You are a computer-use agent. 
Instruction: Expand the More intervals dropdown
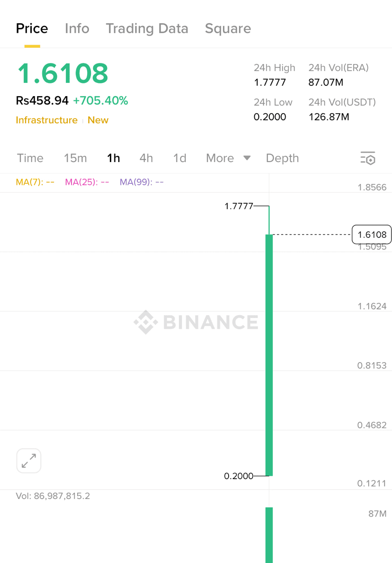pyautogui.click(x=228, y=158)
